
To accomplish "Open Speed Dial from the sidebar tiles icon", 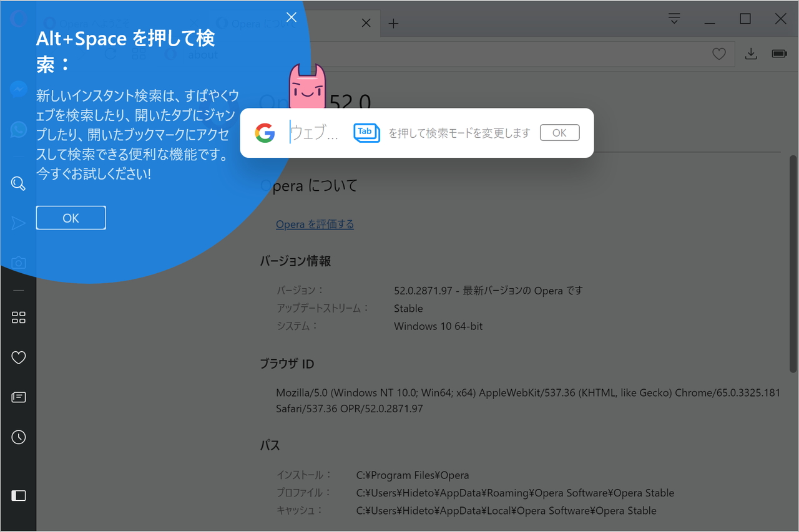I will (17, 317).
